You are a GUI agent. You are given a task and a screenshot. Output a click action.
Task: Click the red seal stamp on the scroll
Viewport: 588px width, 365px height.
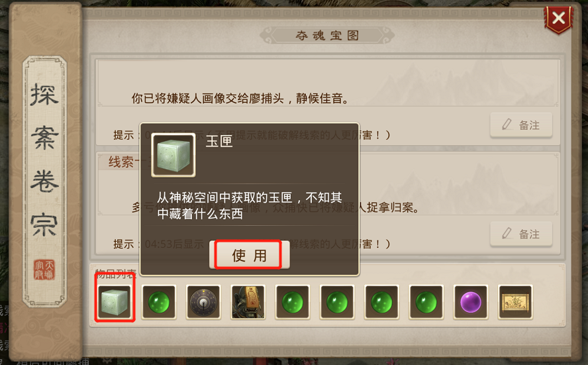coord(44,270)
